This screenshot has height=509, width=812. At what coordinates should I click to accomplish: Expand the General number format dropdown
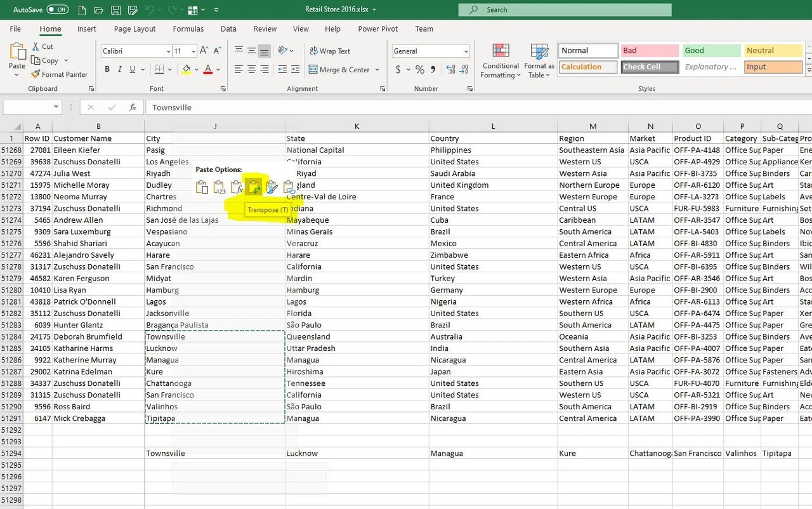467,51
